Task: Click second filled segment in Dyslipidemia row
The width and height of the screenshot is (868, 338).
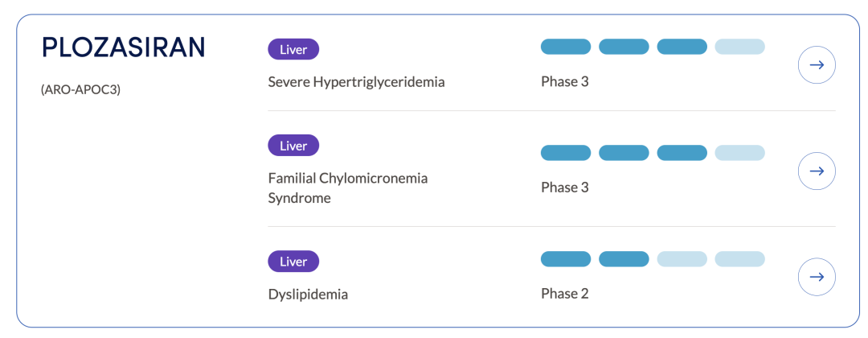Action: tap(624, 259)
